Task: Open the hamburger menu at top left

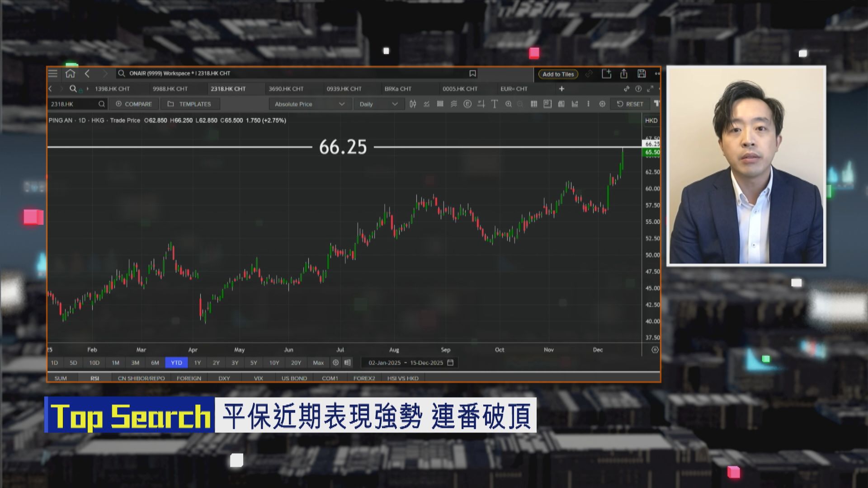Action: [x=53, y=73]
